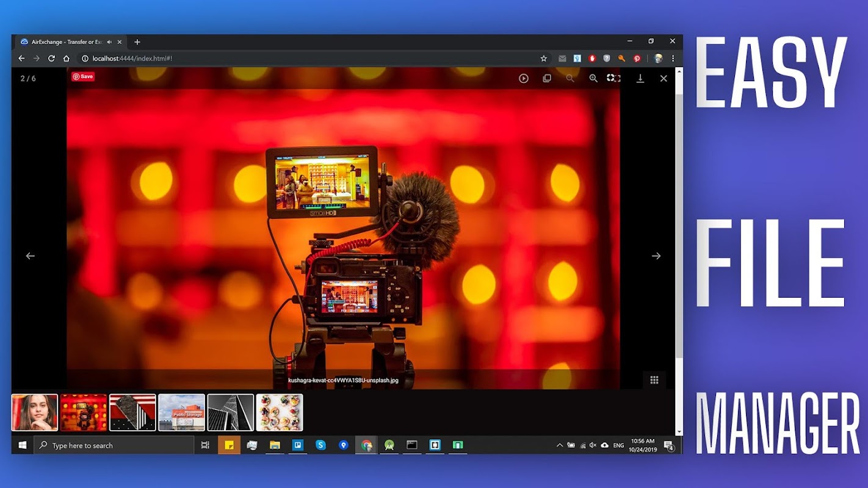Click the zoom out magnifier icon
868x488 pixels.
click(x=570, y=78)
